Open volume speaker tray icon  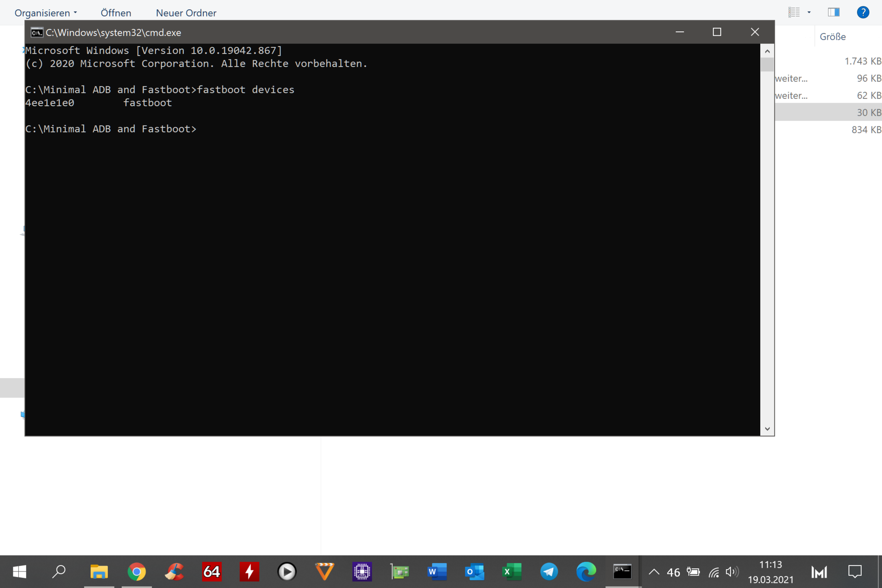pyautogui.click(x=732, y=572)
